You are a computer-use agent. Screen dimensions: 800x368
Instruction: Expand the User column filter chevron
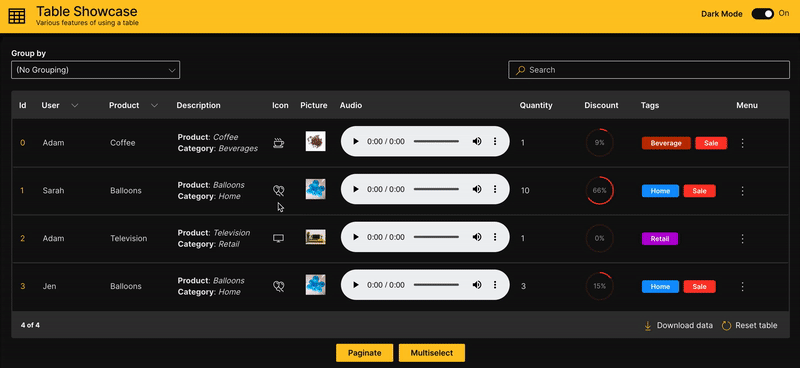74,106
